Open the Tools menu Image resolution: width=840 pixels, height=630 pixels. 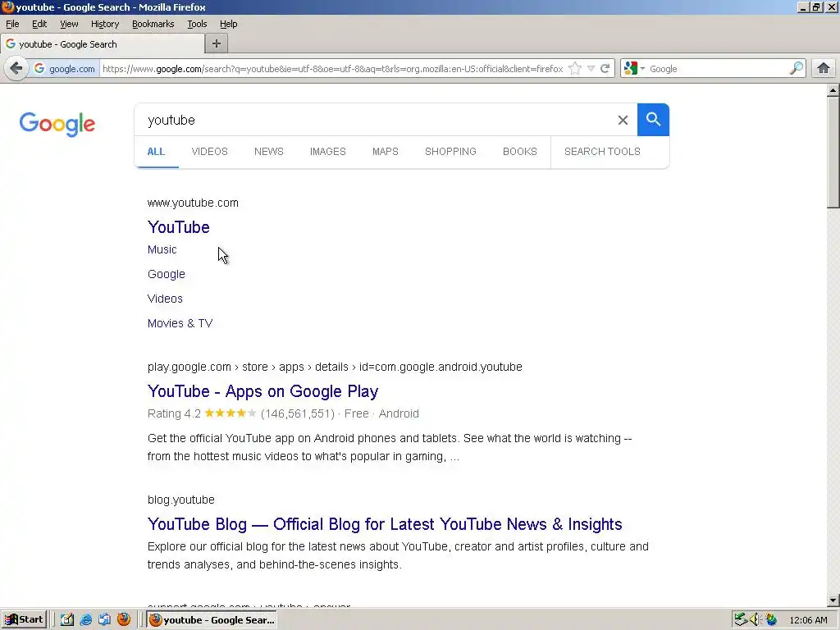tap(197, 24)
